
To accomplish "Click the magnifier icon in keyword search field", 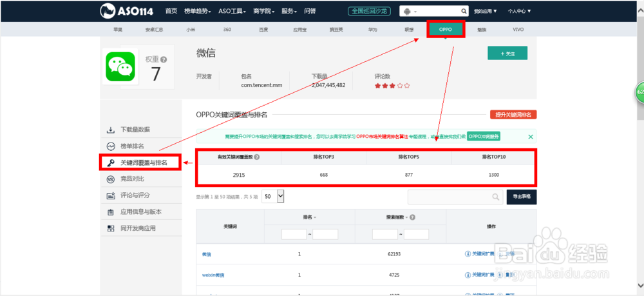I will coord(496,197).
